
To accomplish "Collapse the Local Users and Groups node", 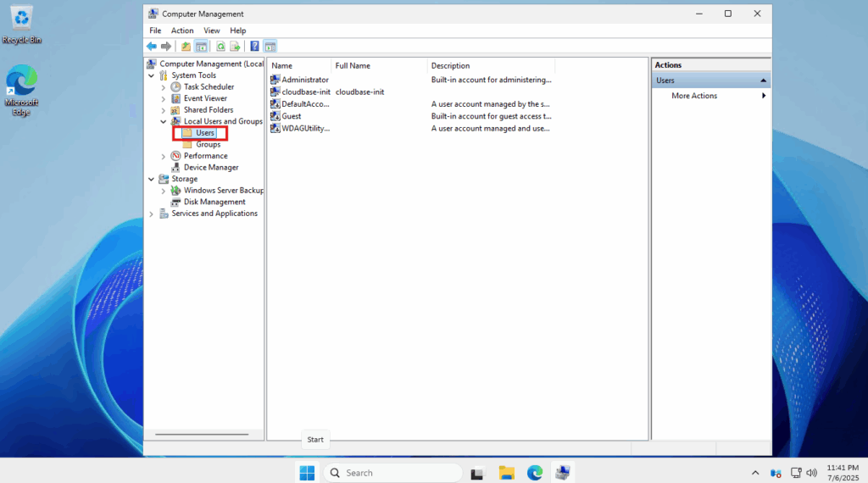I will click(x=164, y=122).
